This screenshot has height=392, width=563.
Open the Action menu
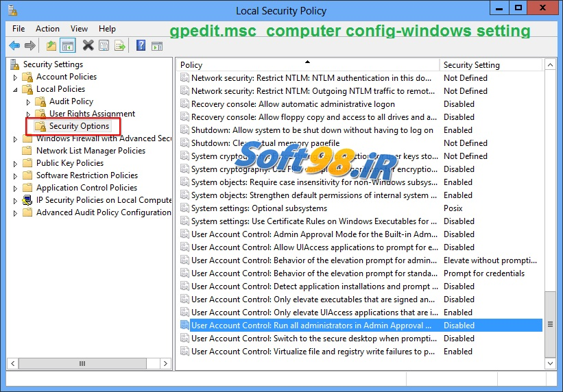47,29
